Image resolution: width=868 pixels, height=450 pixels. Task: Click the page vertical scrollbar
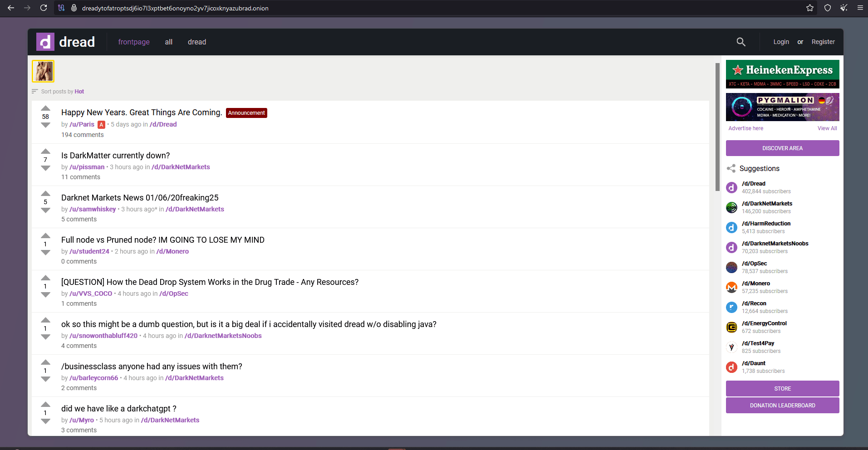pyautogui.click(x=717, y=127)
